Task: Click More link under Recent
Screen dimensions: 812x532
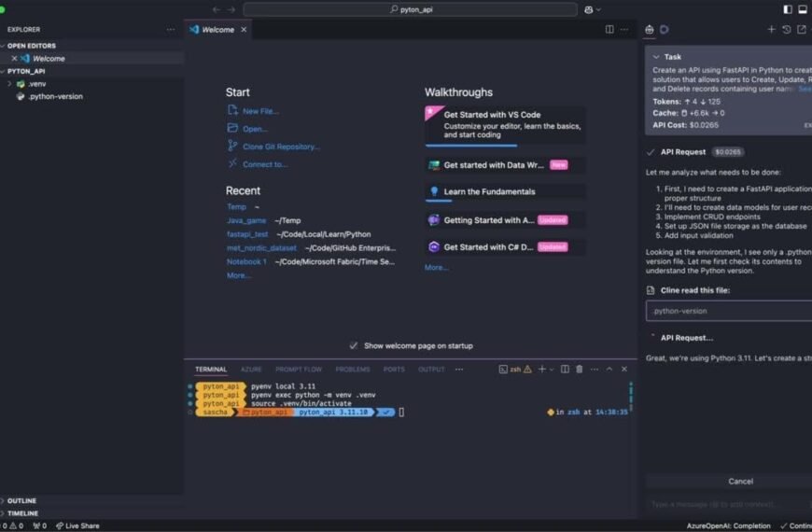Action: click(239, 275)
